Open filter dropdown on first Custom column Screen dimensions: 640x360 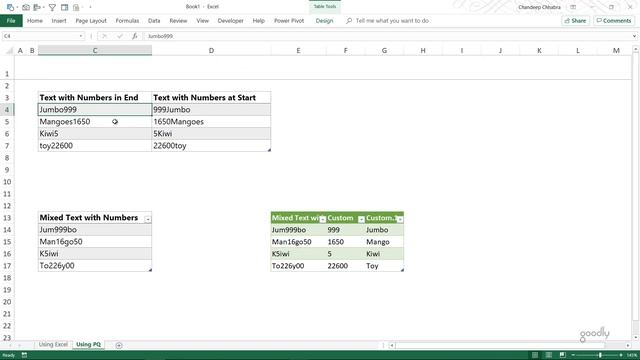pos(361,219)
